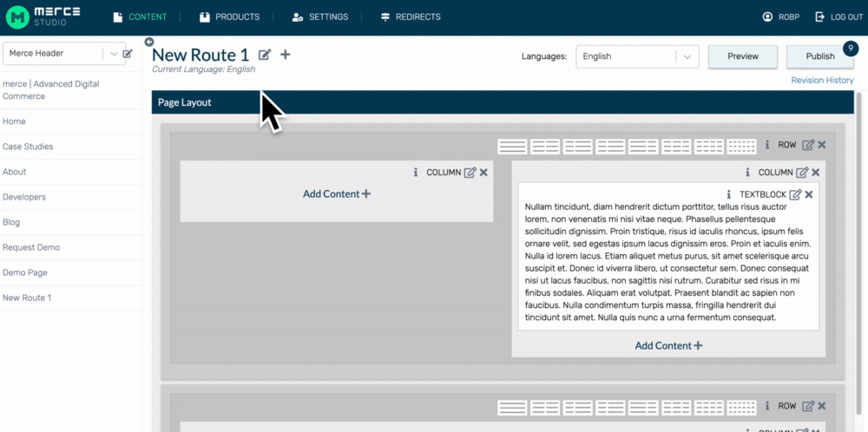This screenshot has width=868, height=432.
Task: Click the edit icon of the TEXTBLOCK
Action: [795, 194]
